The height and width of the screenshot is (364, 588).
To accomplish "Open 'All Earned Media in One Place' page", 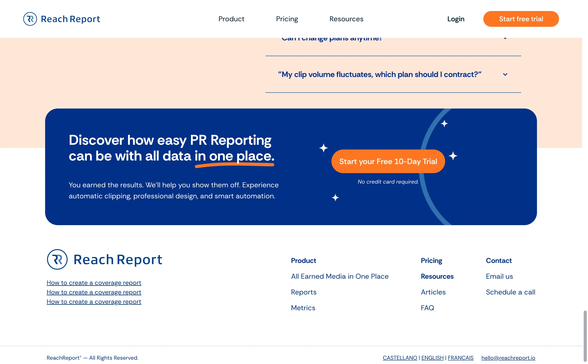I will click(340, 276).
